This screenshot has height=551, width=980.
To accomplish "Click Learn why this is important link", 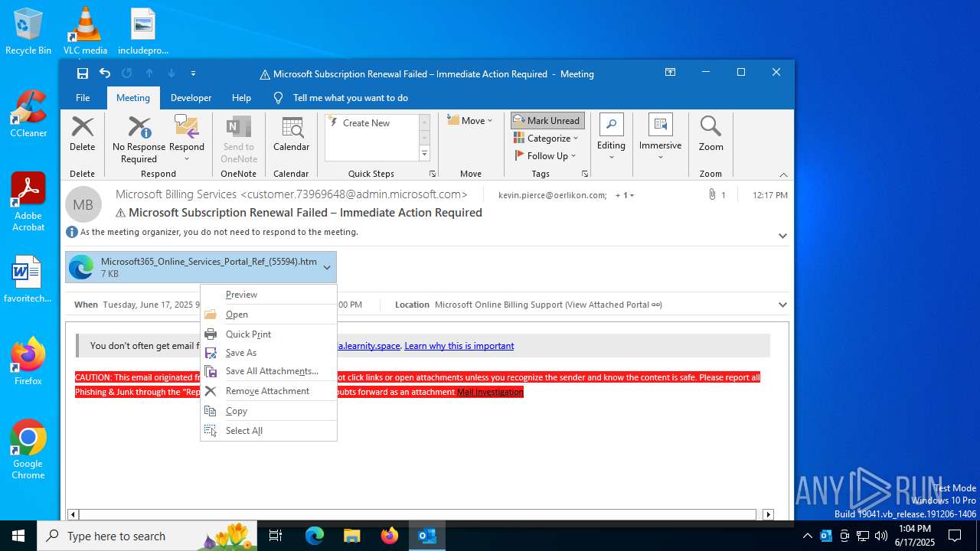I will click(x=459, y=346).
